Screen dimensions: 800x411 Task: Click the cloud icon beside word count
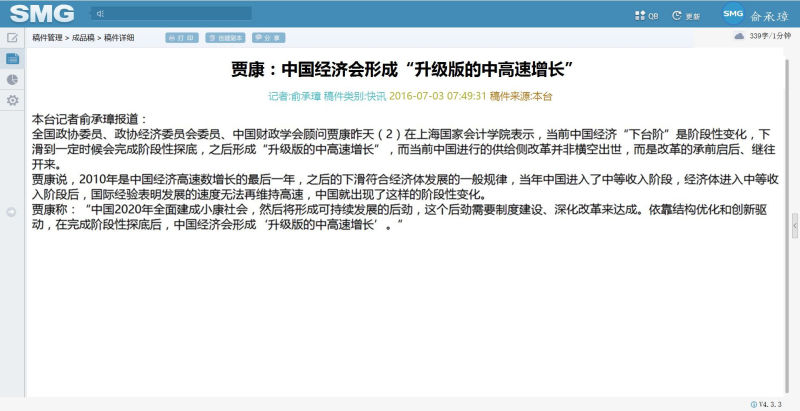coord(739,37)
